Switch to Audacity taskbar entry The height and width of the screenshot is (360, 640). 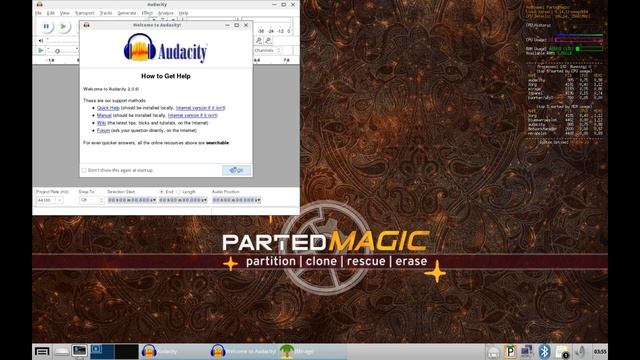(x=174, y=351)
